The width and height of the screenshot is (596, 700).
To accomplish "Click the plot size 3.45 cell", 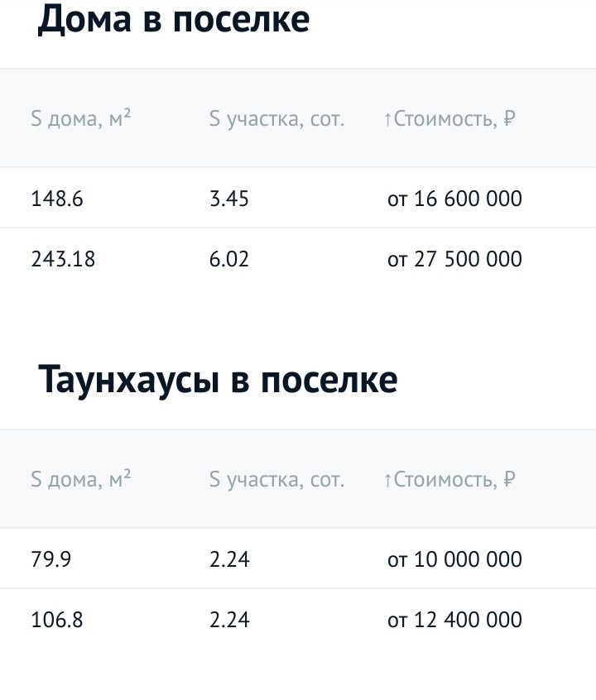I will [229, 199].
